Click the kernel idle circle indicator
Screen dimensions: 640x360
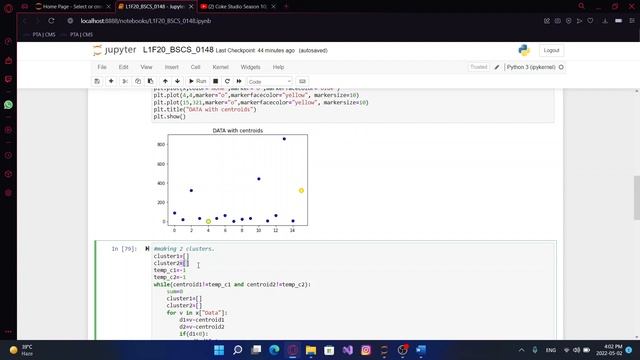click(561, 67)
